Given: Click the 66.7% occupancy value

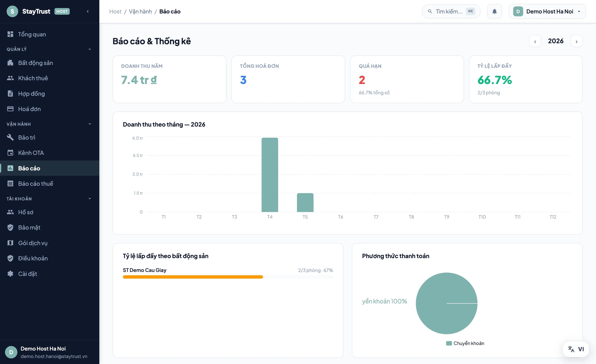Looking at the screenshot, I should click(x=495, y=80).
